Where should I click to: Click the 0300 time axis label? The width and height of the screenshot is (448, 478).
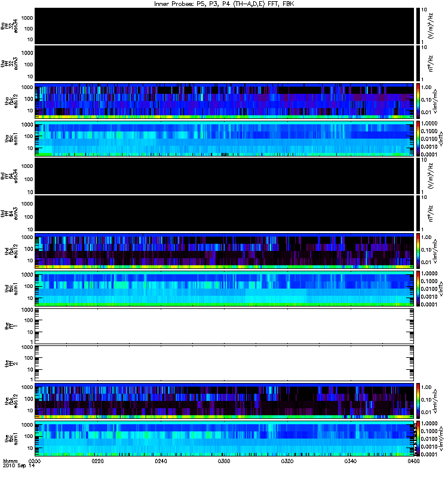click(x=224, y=461)
